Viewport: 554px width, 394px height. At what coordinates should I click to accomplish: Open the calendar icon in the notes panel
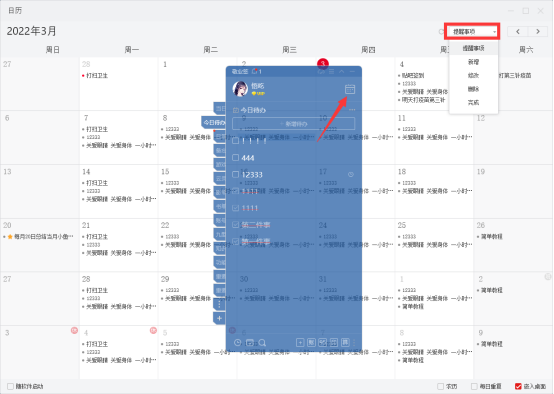[350, 89]
